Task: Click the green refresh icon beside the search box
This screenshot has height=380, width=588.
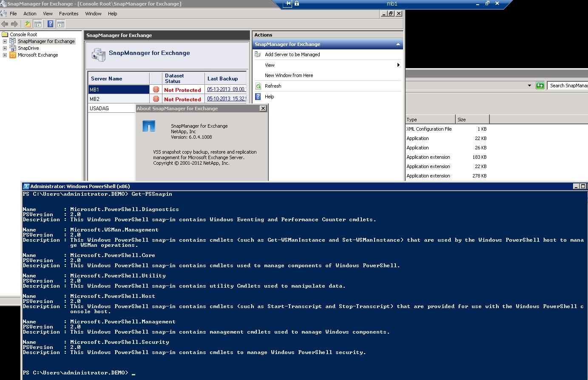Action: (x=540, y=86)
